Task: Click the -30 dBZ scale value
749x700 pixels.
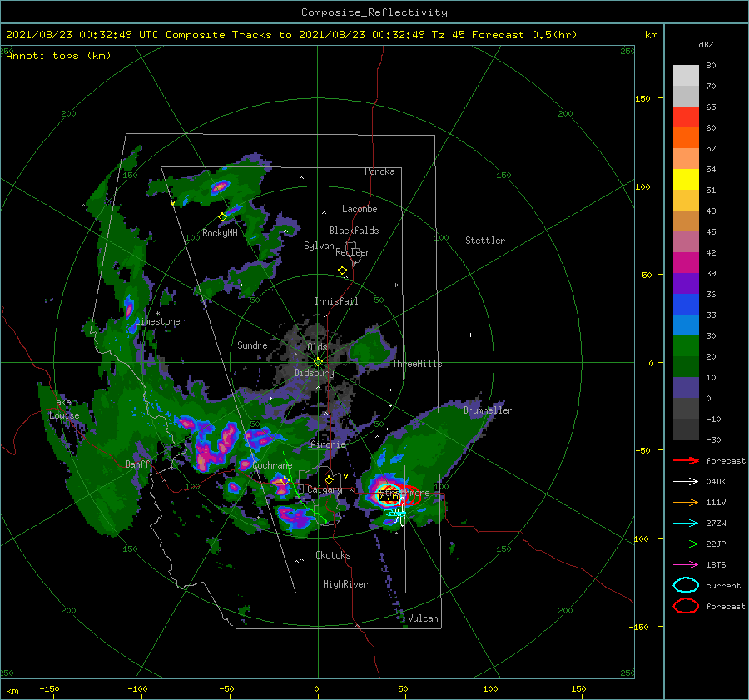Action: point(713,439)
